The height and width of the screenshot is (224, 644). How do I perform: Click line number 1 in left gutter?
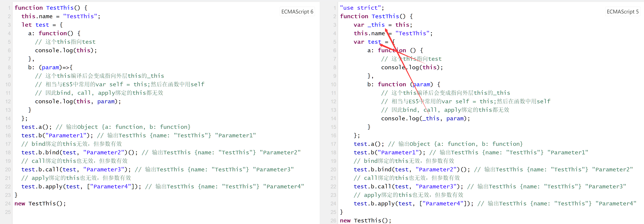[9, 8]
